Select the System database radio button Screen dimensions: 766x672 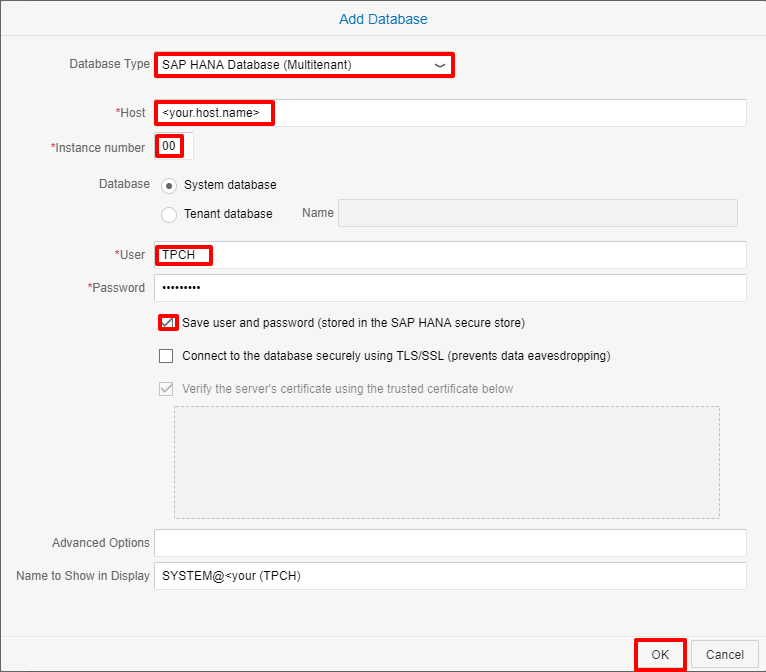(x=169, y=186)
